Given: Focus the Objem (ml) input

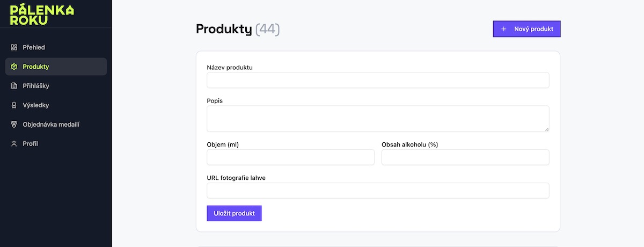Looking at the screenshot, I should pyautogui.click(x=290, y=157).
